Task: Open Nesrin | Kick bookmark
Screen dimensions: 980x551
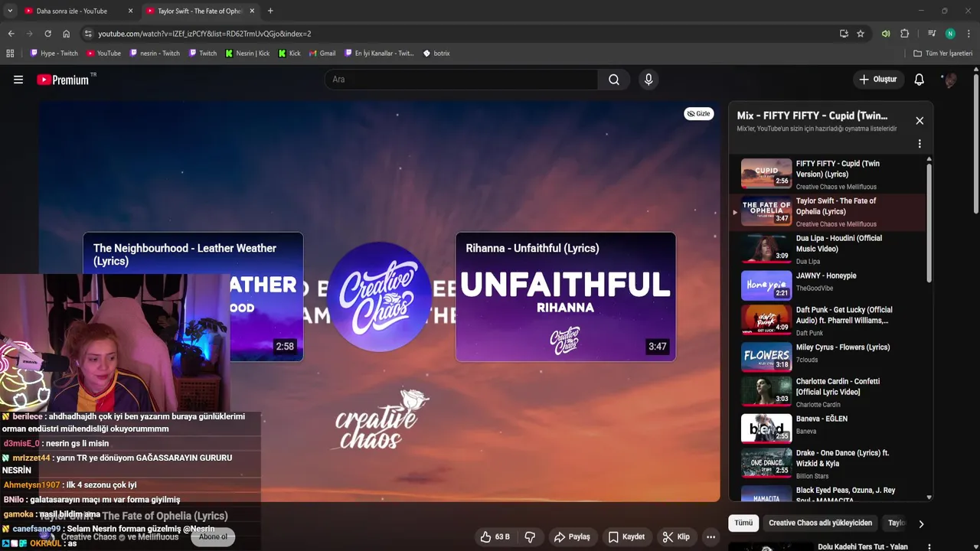Action: click(247, 54)
